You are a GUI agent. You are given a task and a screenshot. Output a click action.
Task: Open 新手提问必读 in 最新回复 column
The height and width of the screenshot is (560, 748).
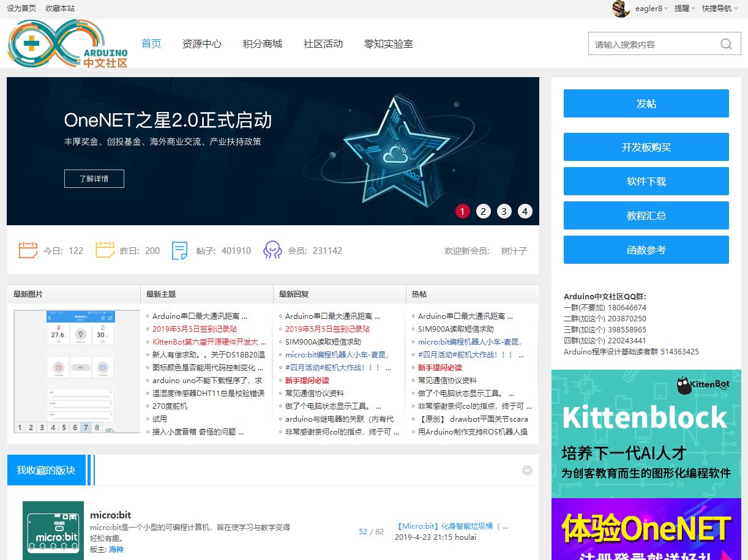coord(307,380)
